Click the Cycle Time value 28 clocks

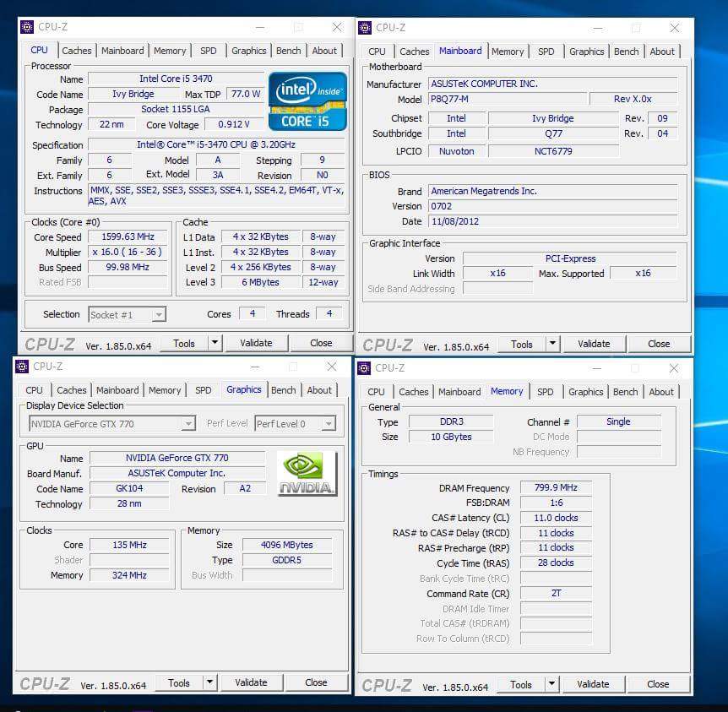pos(557,563)
